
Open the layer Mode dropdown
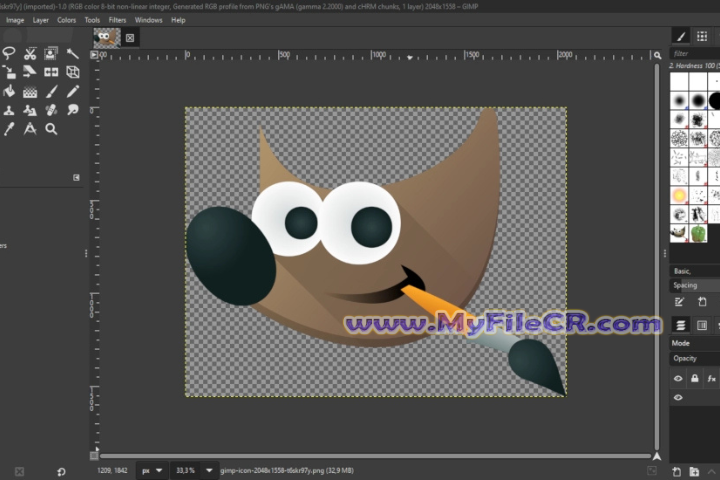695,343
